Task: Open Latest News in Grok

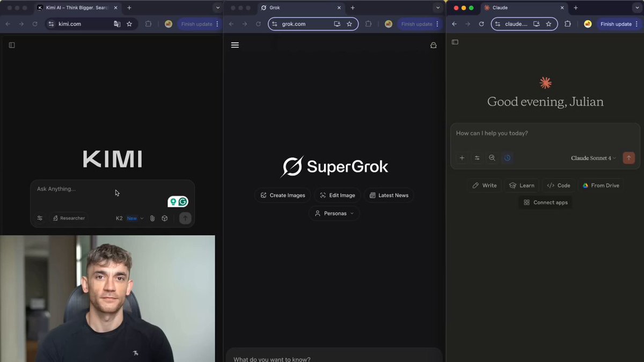Action: click(x=389, y=195)
